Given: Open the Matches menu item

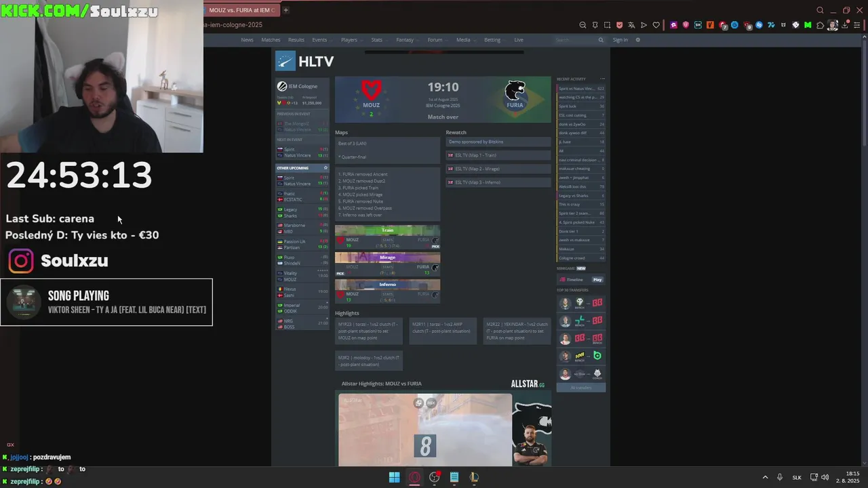Looking at the screenshot, I should click(x=271, y=40).
